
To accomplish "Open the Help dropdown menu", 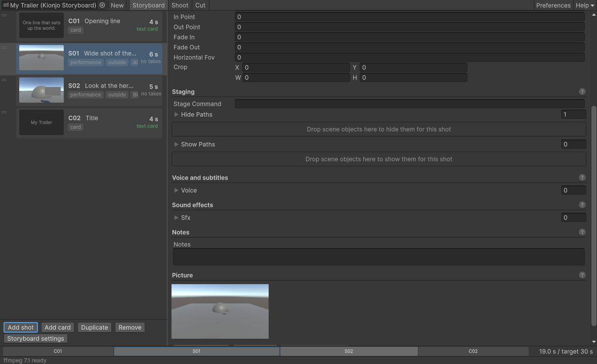I will tap(584, 6).
